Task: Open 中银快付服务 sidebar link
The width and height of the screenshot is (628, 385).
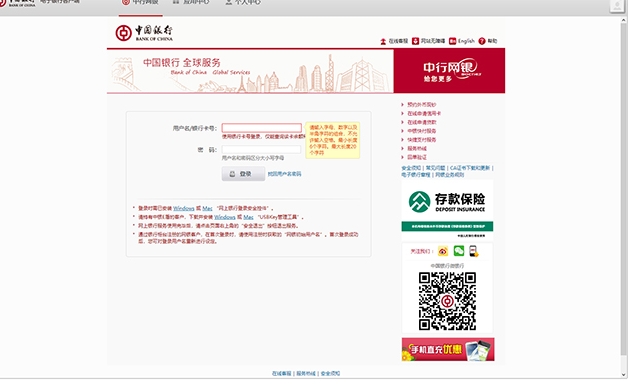Action: click(421, 131)
